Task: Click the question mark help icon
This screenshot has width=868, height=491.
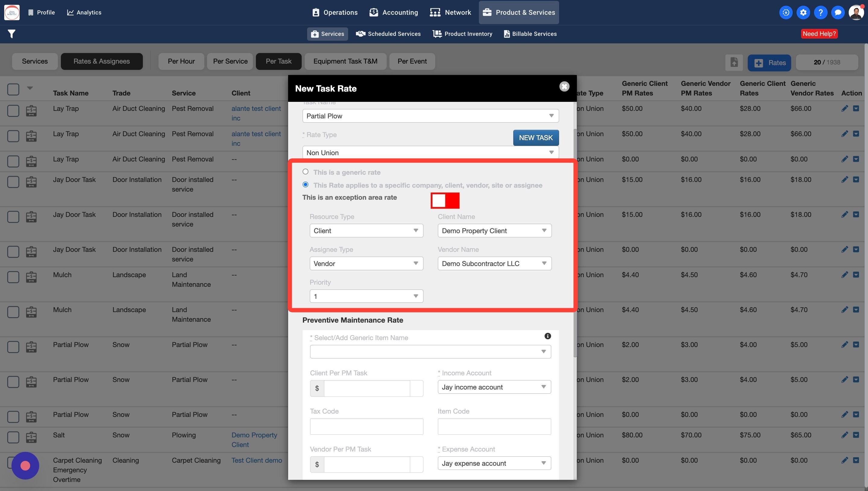Action: (820, 12)
